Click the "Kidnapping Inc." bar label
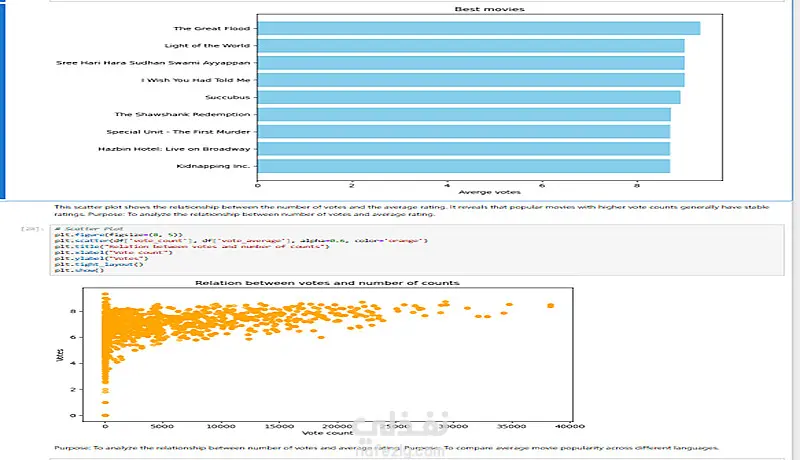This screenshot has height=460, width=800. (213, 166)
